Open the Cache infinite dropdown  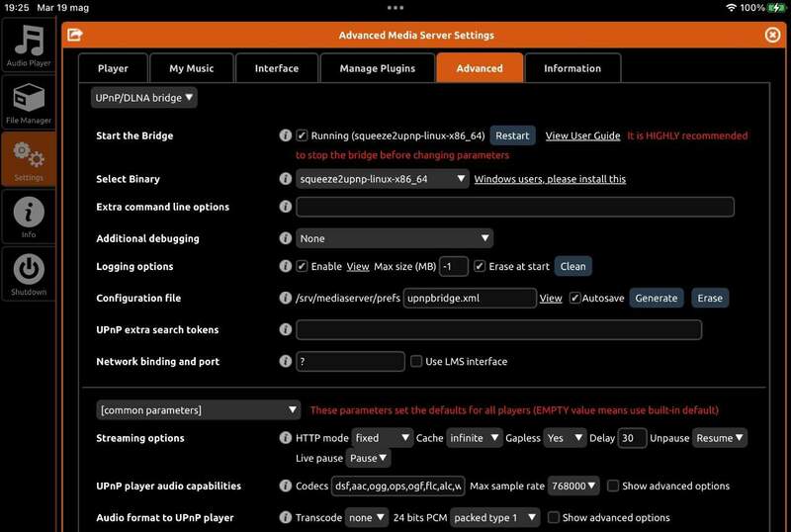click(x=475, y=438)
